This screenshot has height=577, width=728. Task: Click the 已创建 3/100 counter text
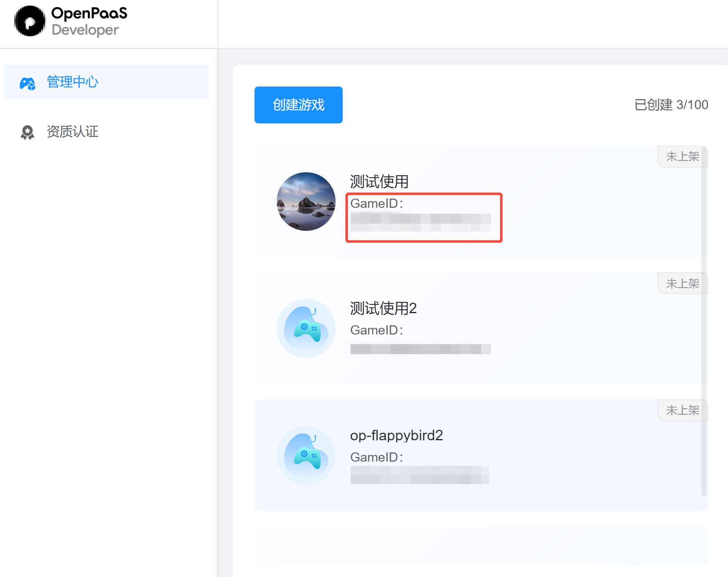(x=671, y=105)
